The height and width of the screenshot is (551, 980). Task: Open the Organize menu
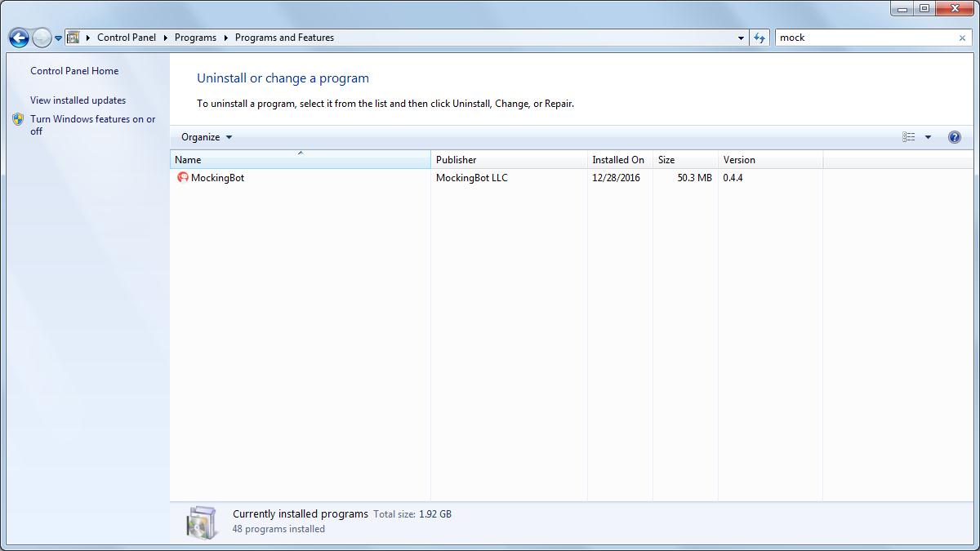point(207,137)
